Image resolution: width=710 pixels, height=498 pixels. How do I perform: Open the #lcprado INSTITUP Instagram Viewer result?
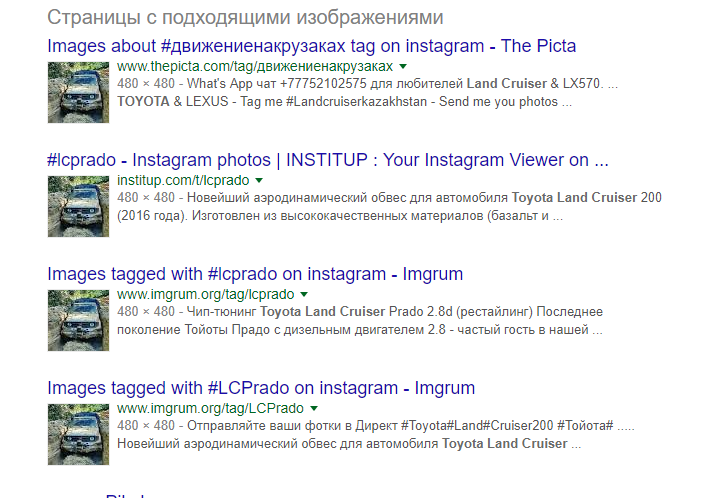(x=328, y=160)
